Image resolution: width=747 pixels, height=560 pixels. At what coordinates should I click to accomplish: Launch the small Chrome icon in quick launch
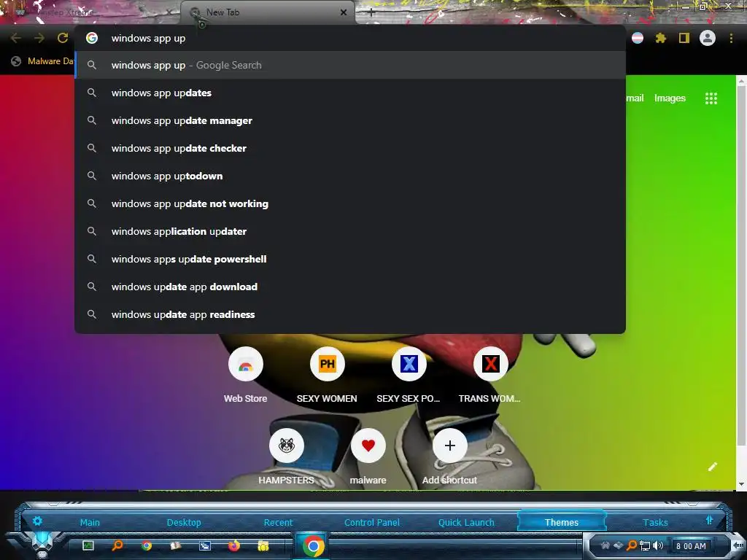coord(147,545)
